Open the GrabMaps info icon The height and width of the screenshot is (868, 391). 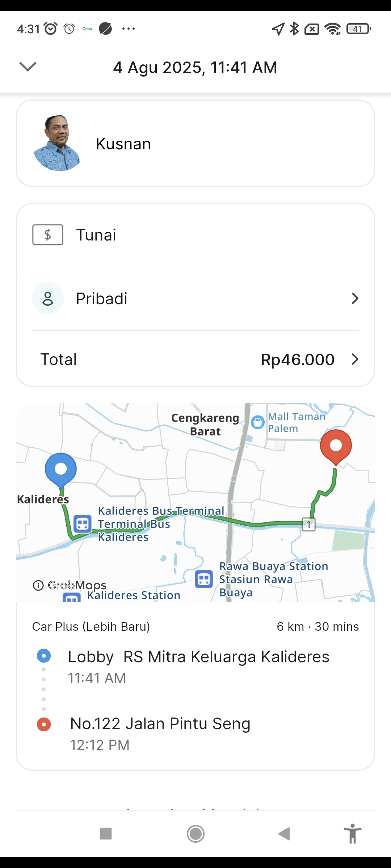tap(38, 585)
